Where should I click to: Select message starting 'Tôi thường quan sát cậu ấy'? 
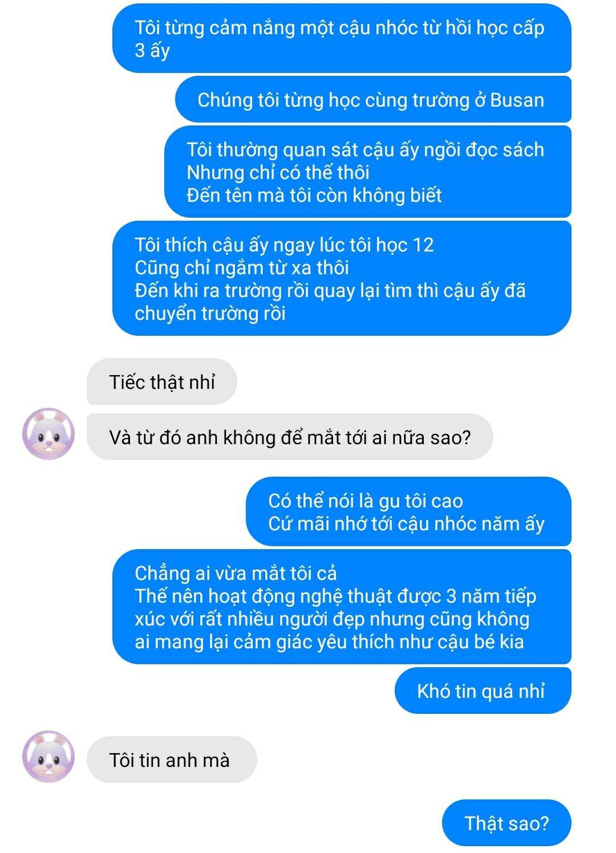(368, 172)
